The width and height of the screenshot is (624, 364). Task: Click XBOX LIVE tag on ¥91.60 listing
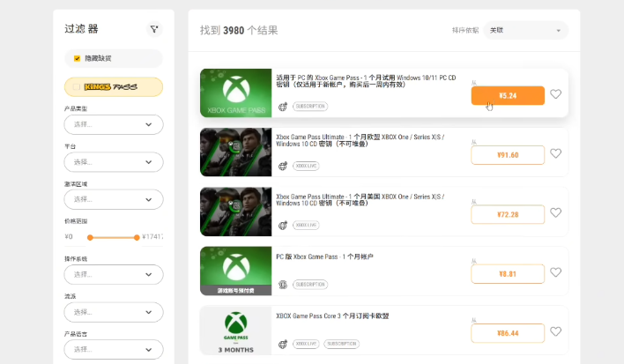tap(306, 166)
